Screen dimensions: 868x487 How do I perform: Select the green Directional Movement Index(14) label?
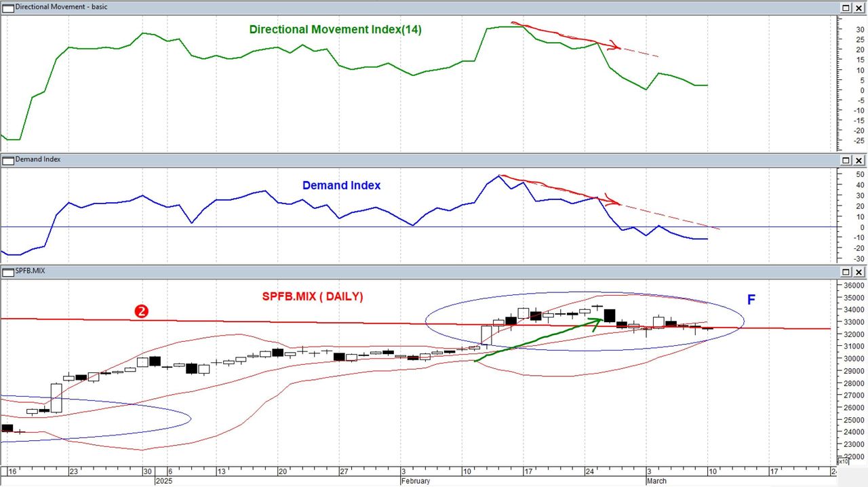pos(335,30)
